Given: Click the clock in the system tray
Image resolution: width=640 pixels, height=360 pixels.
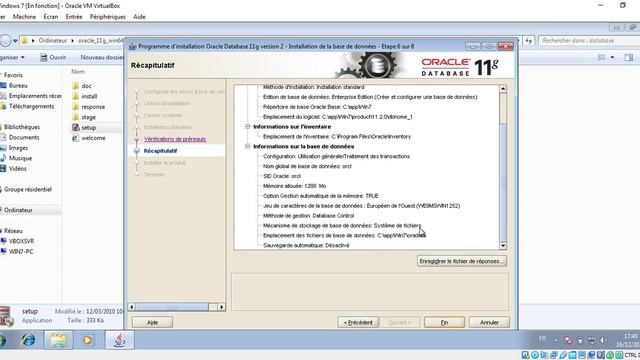Looking at the screenshot, I should (x=629, y=340).
